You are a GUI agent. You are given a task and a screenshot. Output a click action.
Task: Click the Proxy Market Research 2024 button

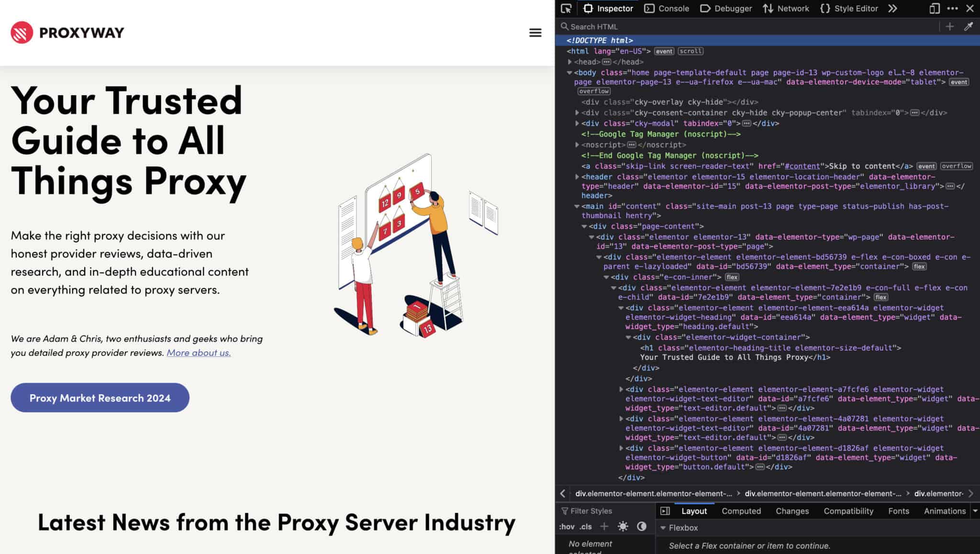tap(100, 398)
